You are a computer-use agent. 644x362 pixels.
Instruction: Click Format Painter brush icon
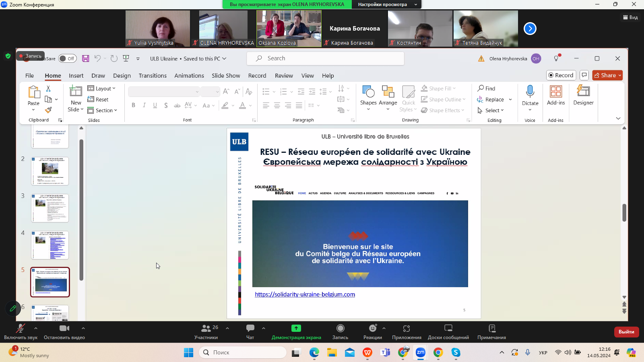point(48,110)
